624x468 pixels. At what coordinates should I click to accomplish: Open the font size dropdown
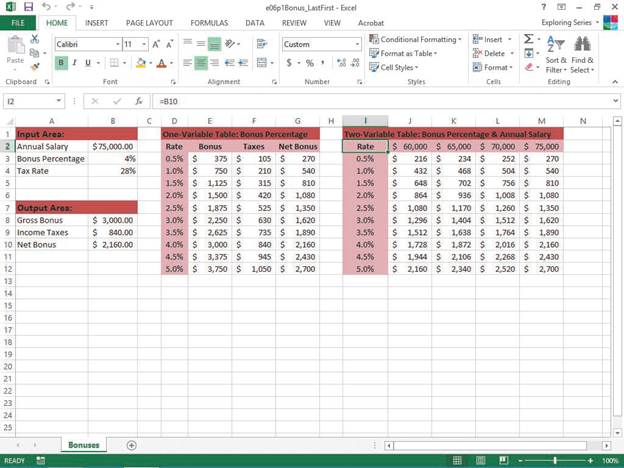(144, 44)
